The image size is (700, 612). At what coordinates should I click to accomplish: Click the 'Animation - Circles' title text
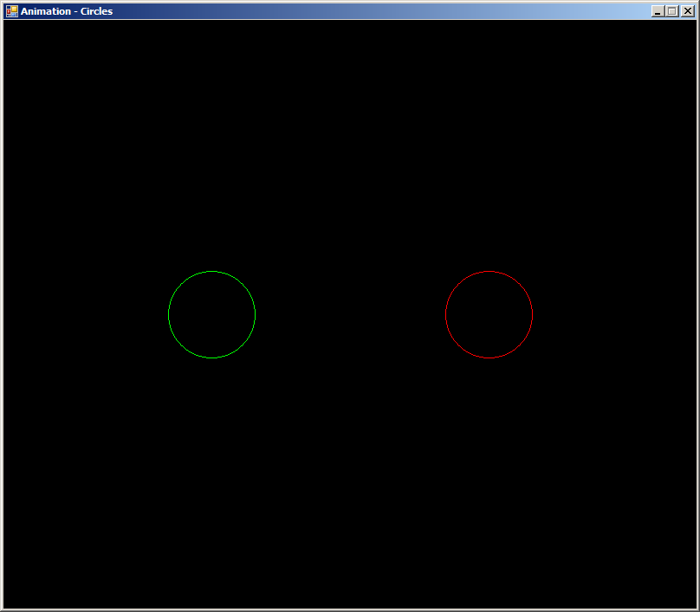(x=67, y=11)
